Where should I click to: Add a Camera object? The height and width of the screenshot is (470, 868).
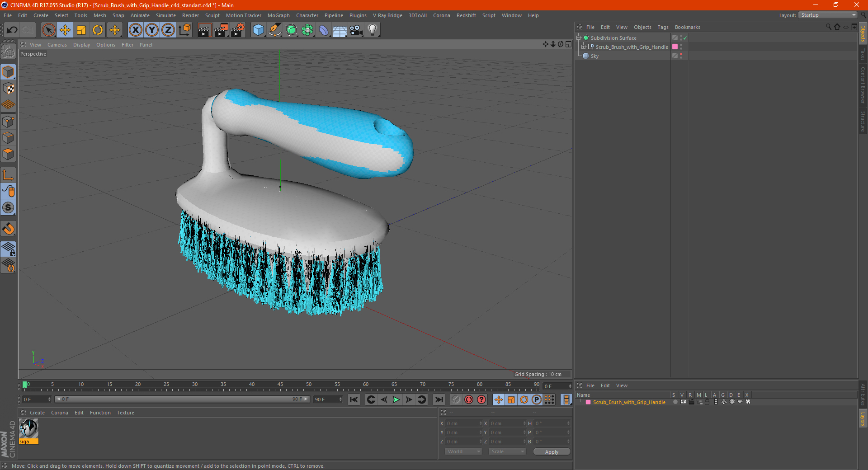point(356,30)
